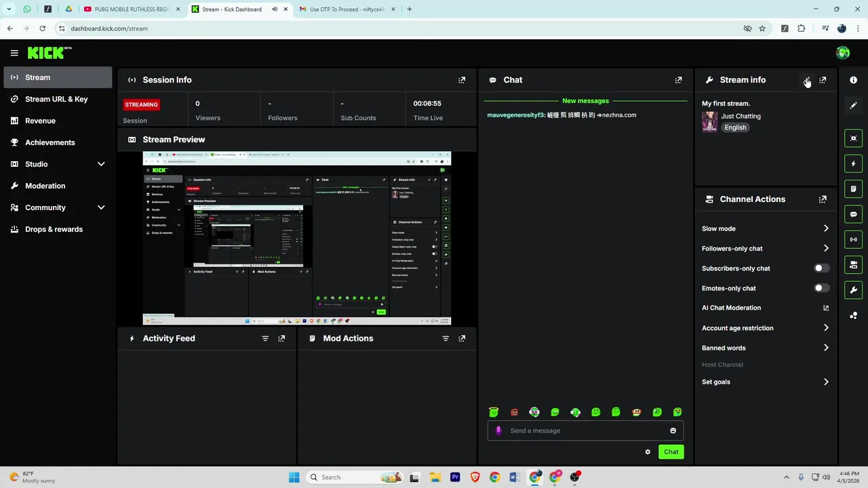868x488 pixels.
Task: Open Windows Start menu
Action: click(294, 477)
